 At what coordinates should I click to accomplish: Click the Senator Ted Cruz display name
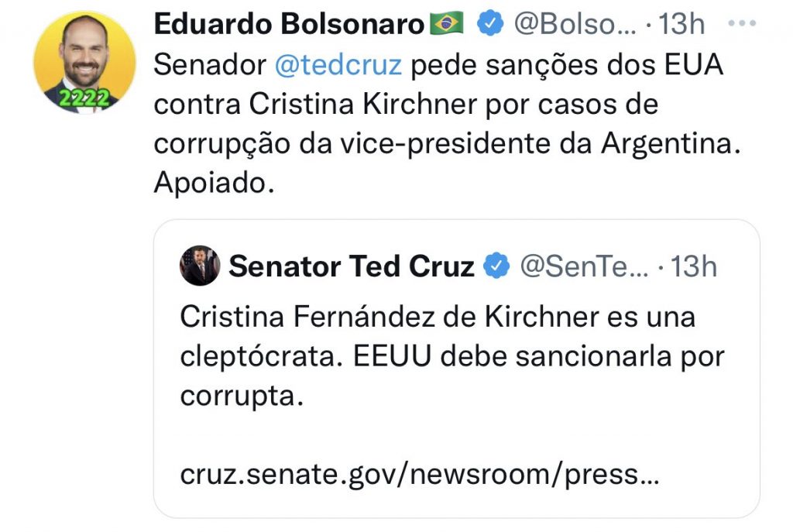point(352,266)
